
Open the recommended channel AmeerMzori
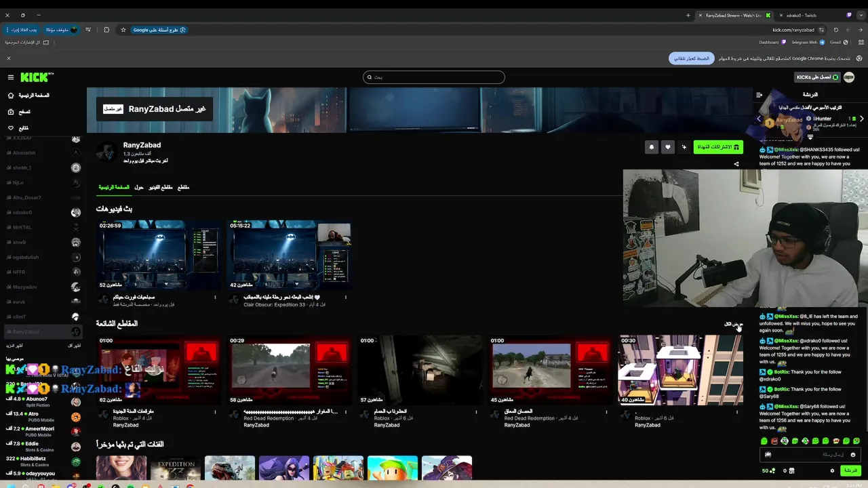[43, 432]
